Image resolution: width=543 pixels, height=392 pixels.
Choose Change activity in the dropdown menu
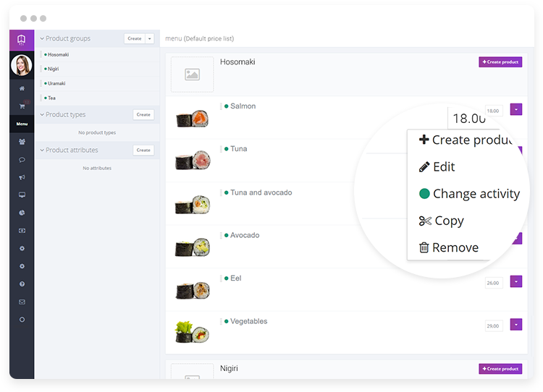tap(470, 194)
